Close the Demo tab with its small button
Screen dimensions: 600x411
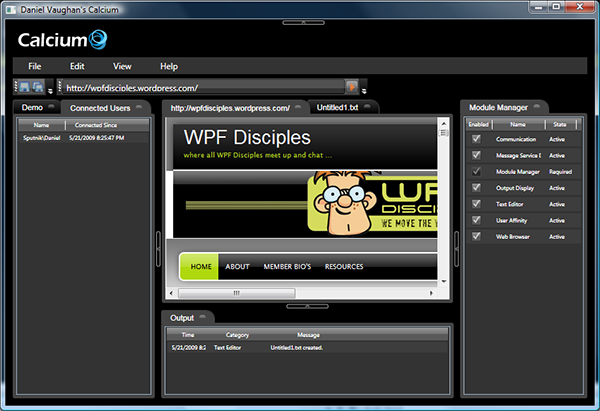pyautogui.click(x=52, y=106)
